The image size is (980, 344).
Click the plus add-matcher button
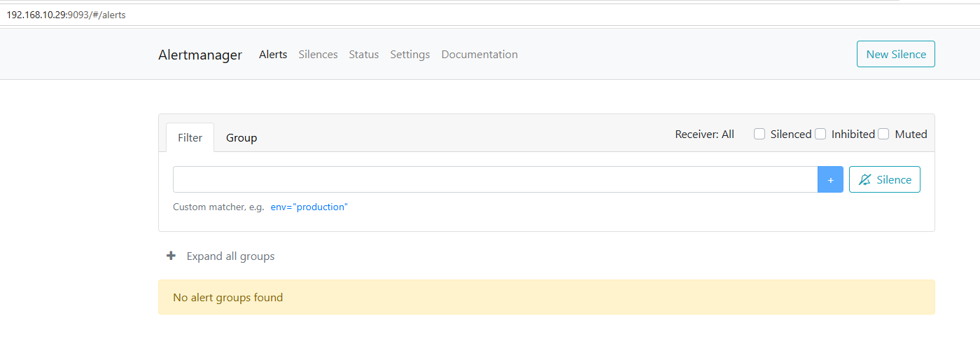[830, 179]
